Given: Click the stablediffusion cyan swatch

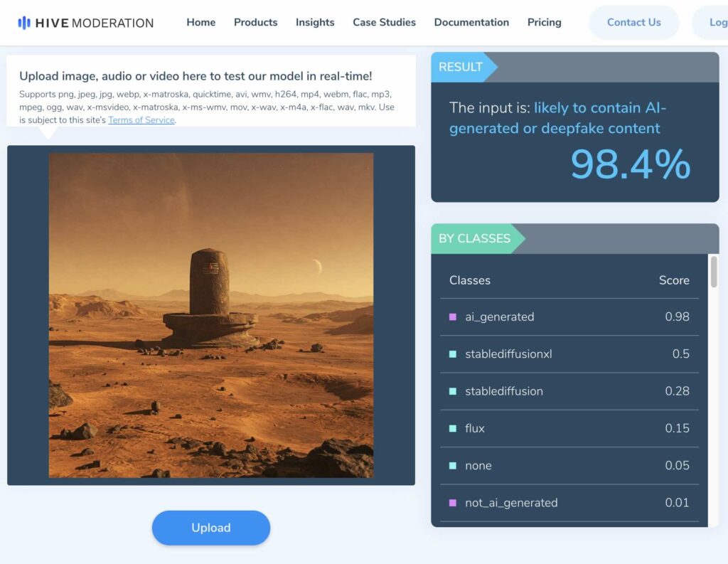Looking at the screenshot, I should [453, 391].
